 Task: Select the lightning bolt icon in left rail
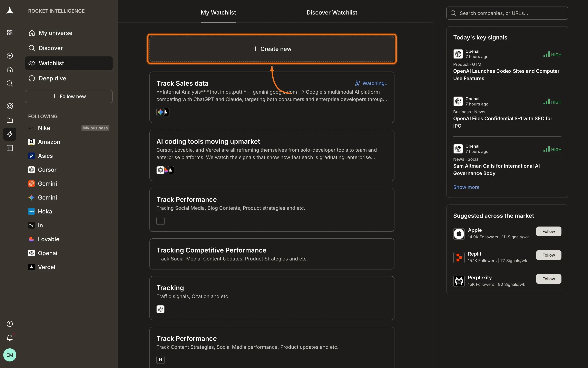(x=10, y=134)
